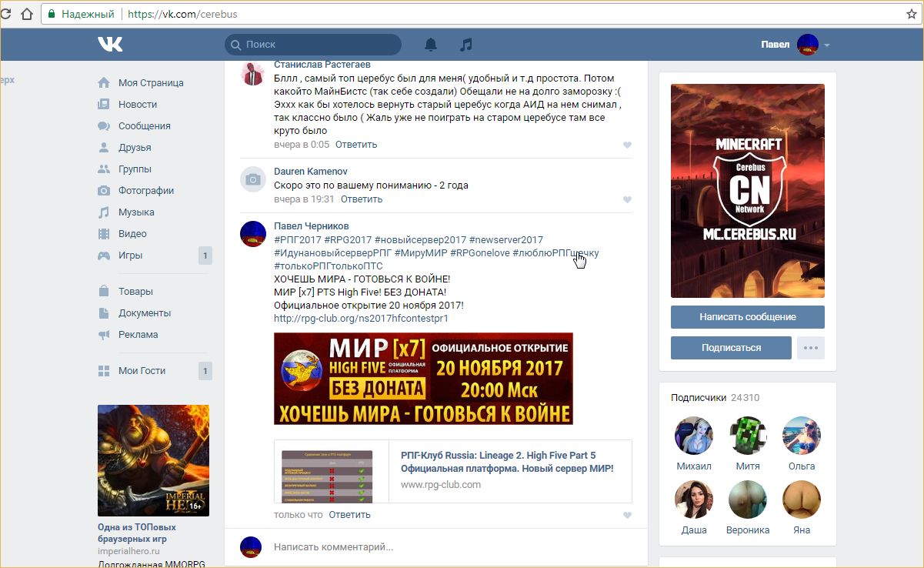The width and height of the screenshot is (924, 568).
Task: Open the three-dots more actions button
Action: pyautogui.click(x=811, y=348)
